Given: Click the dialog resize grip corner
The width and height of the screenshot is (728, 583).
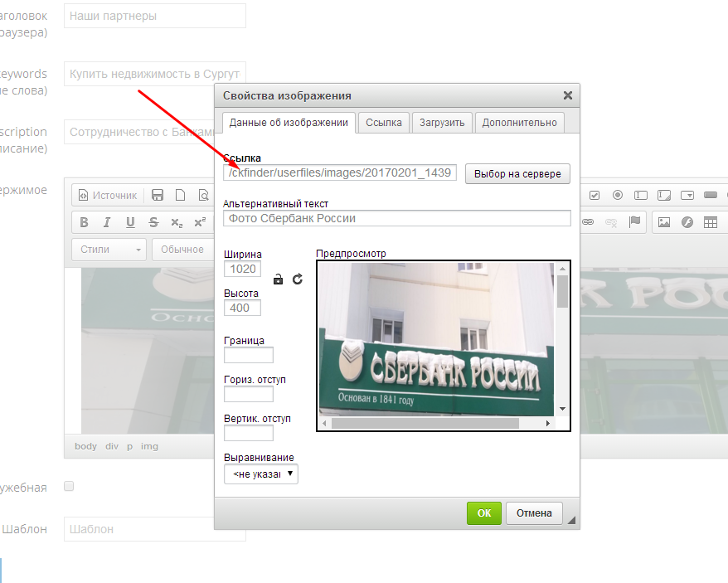Looking at the screenshot, I should point(571,520).
